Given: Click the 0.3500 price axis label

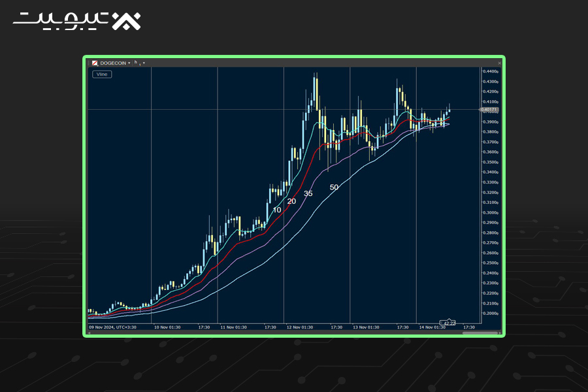Looking at the screenshot, I should click(491, 163).
